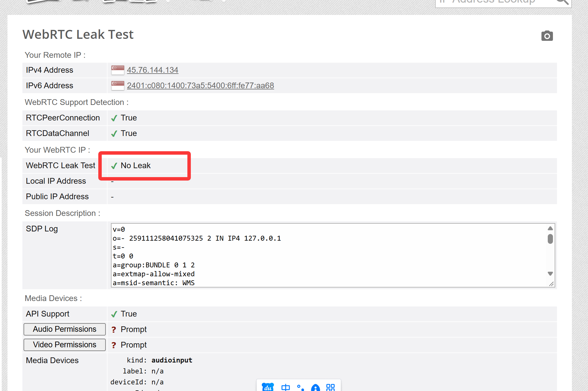Viewport: 588px width, 391px height.
Task: Click the 'API Support' row label
Action: [48, 314]
